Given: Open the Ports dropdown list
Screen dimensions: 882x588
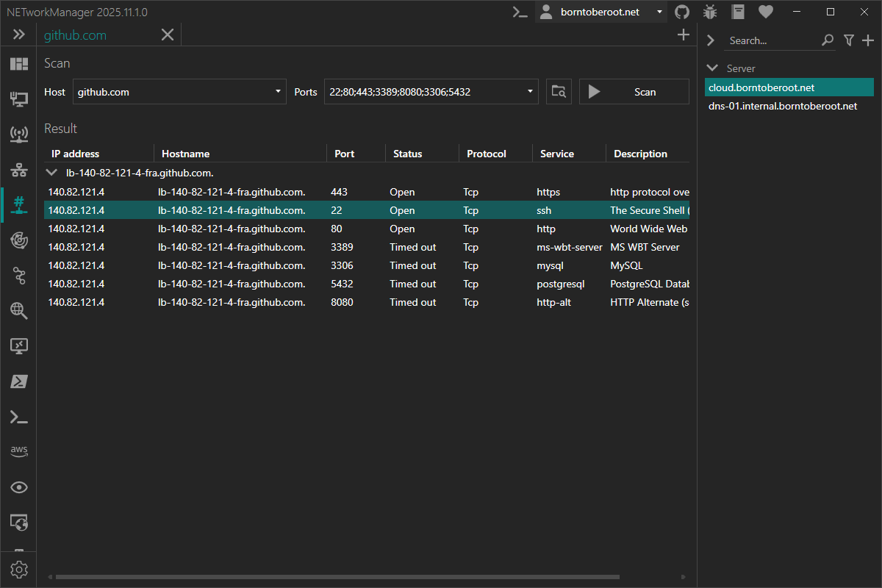Looking at the screenshot, I should (x=528, y=91).
